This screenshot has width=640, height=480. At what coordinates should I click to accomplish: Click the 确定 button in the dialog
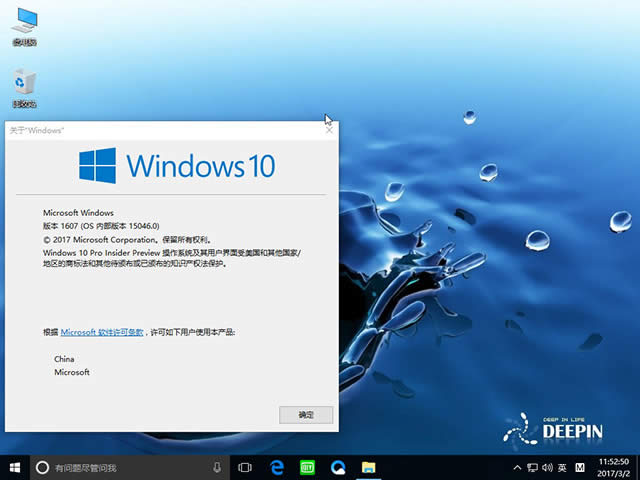(306, 414)
